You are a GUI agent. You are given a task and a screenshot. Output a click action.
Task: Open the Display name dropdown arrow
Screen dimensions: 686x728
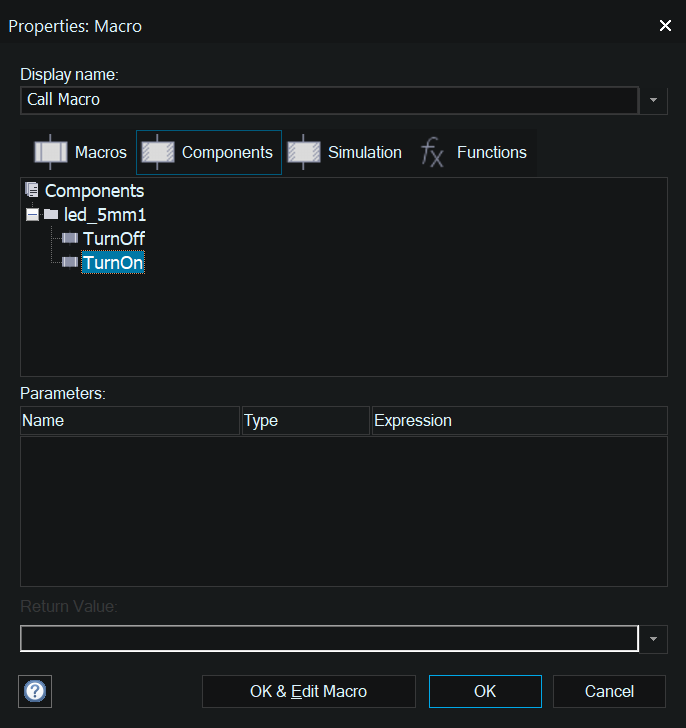(x=654, y=100)
